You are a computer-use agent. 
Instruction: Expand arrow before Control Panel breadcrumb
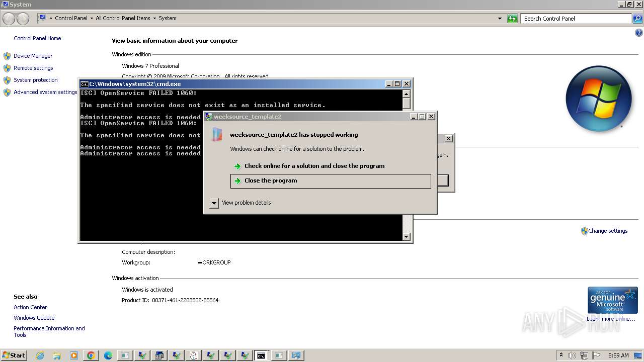pos(51,18)
